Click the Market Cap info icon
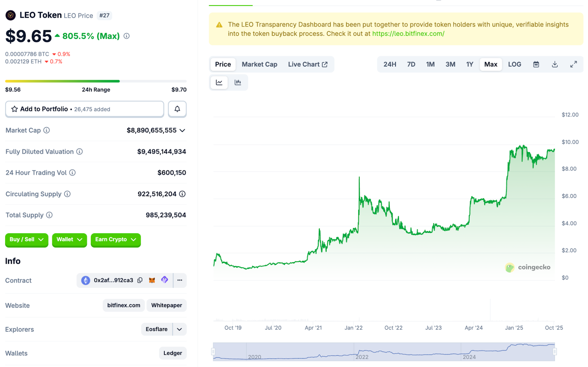 [47, 130]
